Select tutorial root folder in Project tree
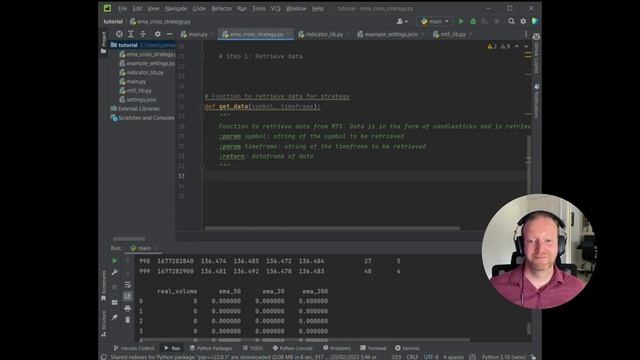This screenshot has width=640, height=360. (x=128, y=45)
